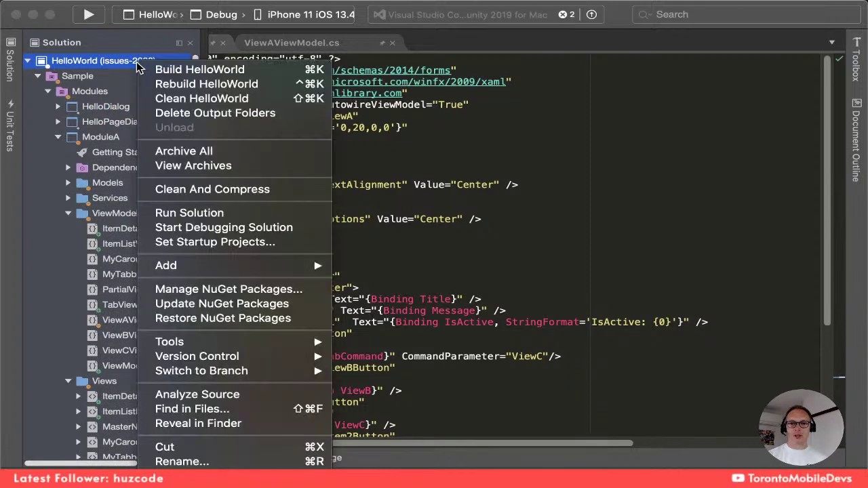The image size is (868, 488).
Task: Close the Solution pad with its X
Action: [x=190, y=43]
